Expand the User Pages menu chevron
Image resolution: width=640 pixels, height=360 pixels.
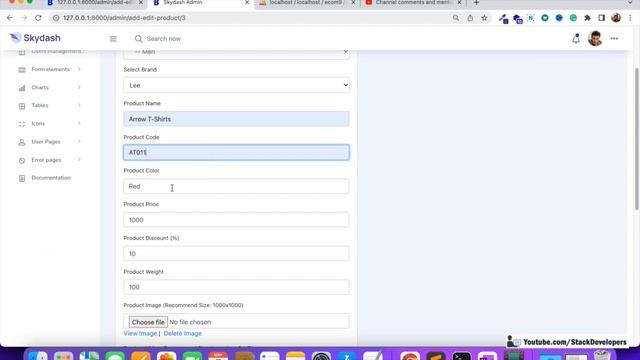79,142
